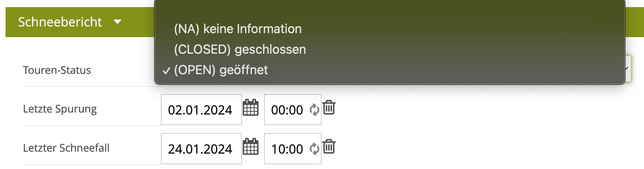Click the Letzter Schneefall label
644x169 pixels.
(x=66, y=148)
